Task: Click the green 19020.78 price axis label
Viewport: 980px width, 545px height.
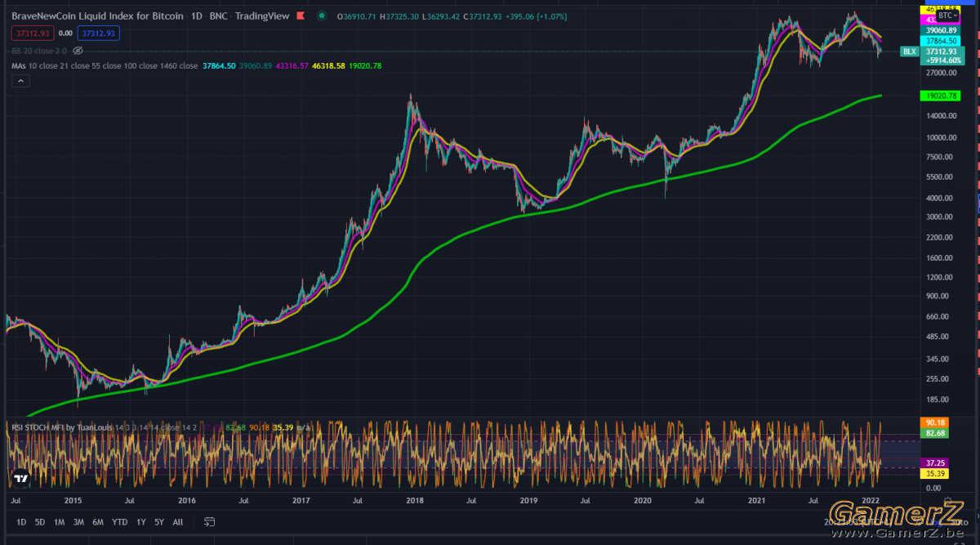Action: (x=941, y=96)
